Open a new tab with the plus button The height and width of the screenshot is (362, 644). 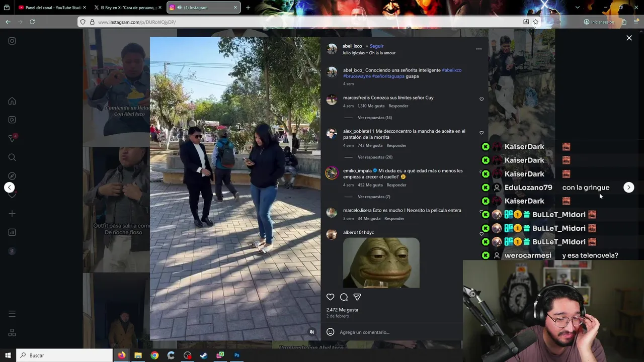point(248,8)
